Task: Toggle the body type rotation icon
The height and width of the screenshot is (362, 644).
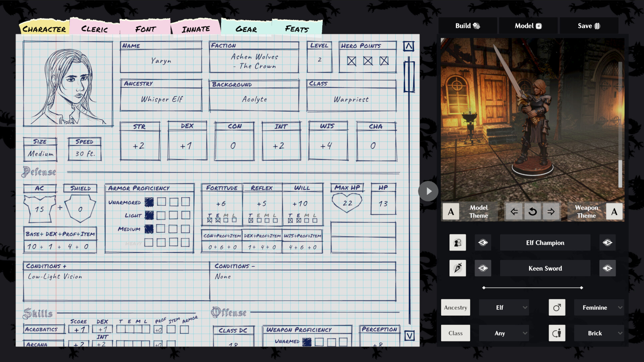Action: [557, 333]
